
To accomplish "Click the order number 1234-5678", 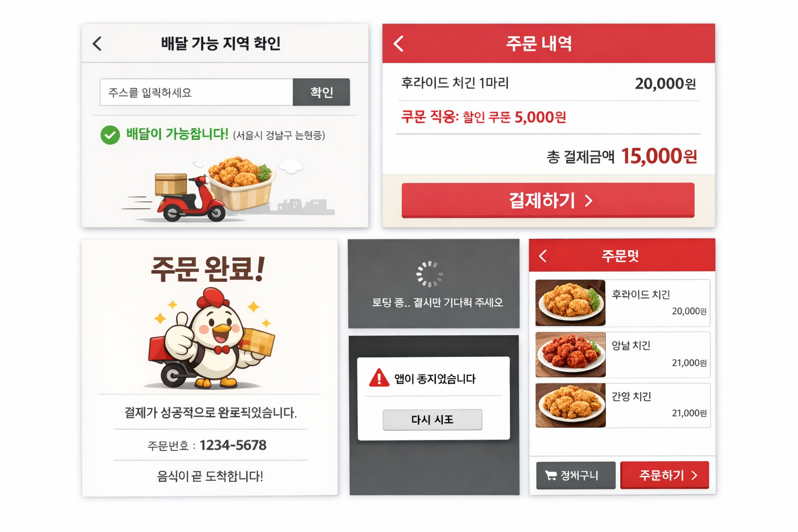I will (x=233, y=445).
